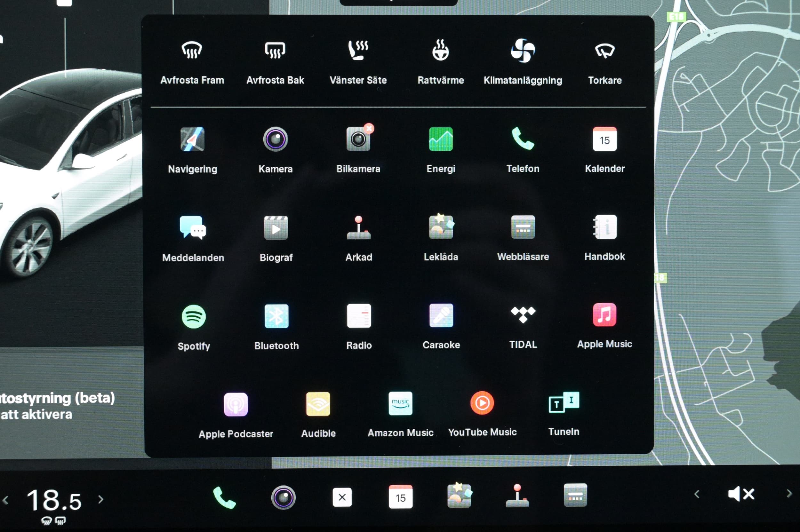Open the Arkad app in the grid
800x532 pixels.
(359, 239)
